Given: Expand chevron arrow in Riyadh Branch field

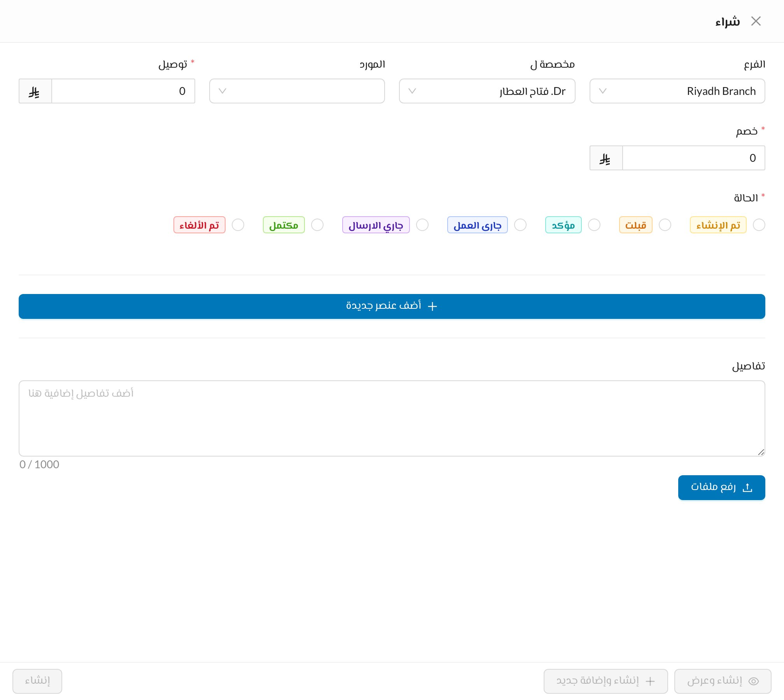Looking at the screenshot, I should click(x=603, y=91).
